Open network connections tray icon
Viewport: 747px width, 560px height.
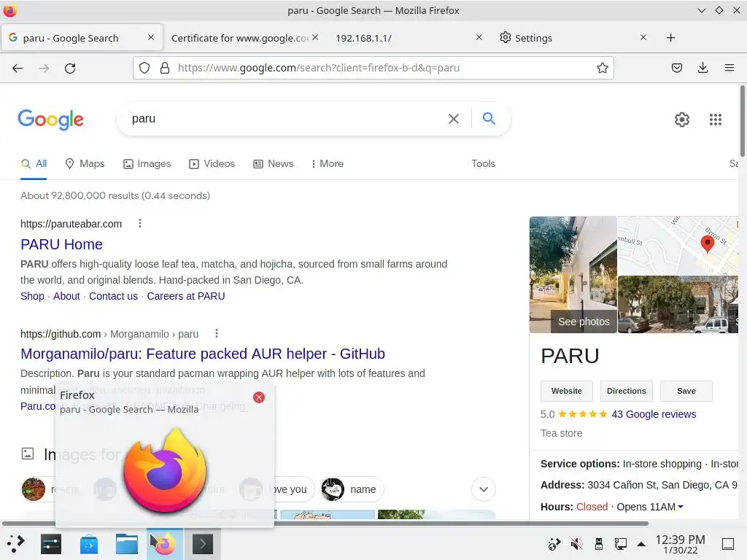click(620, 544)
